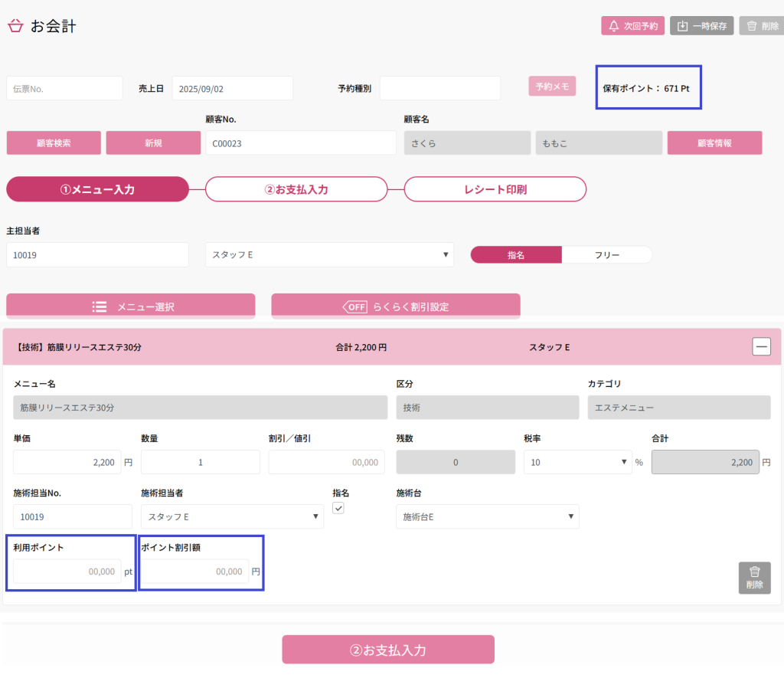Click the 顧客検索 button
The image size is (784, 675).
pos(54,143)
